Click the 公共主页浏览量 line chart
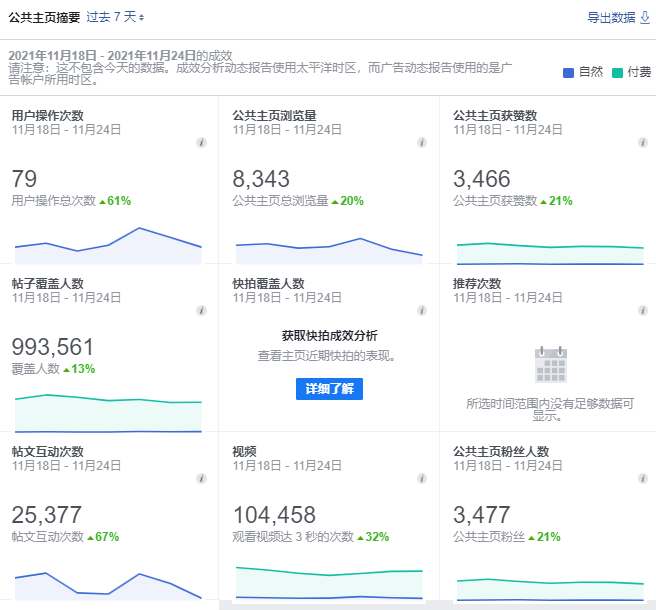Viewport: 656px width, 610px height. coord(329,251)
